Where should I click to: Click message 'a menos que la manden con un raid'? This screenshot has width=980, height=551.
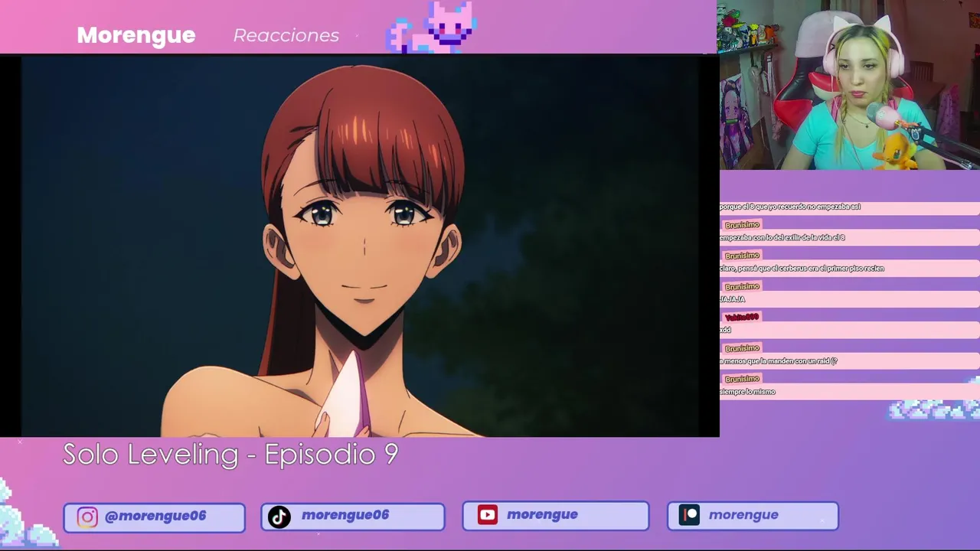tap(778, 361)
